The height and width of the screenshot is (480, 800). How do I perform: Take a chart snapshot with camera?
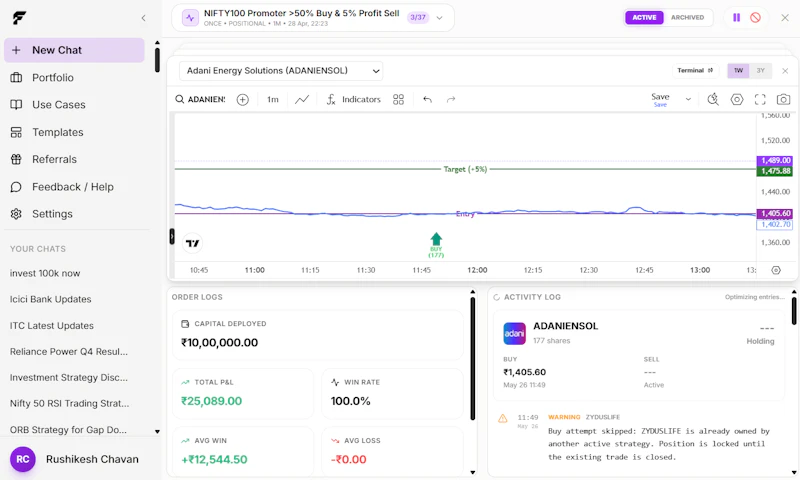(x=784, y=99)
